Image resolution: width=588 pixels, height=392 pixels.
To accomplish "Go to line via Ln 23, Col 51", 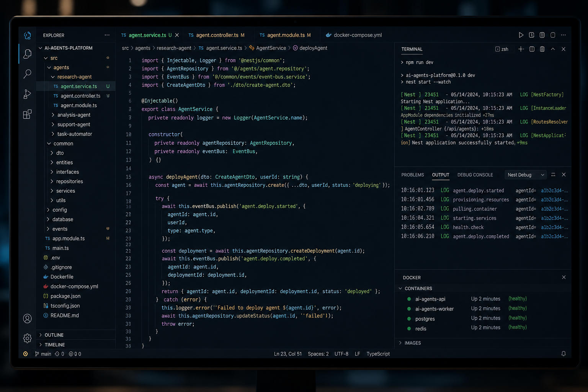I will (x=287, y=354).
